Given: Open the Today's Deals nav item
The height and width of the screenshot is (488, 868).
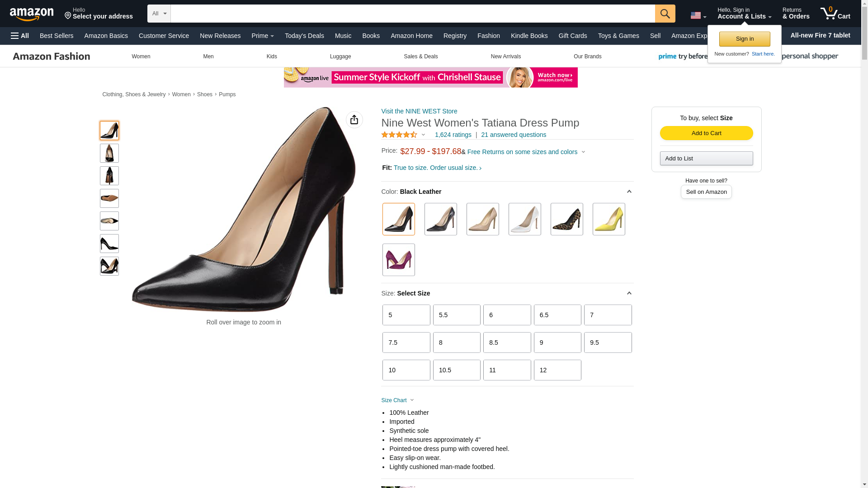Looking at the screenshot, I should pyautogui.click(x=304, y=36).
